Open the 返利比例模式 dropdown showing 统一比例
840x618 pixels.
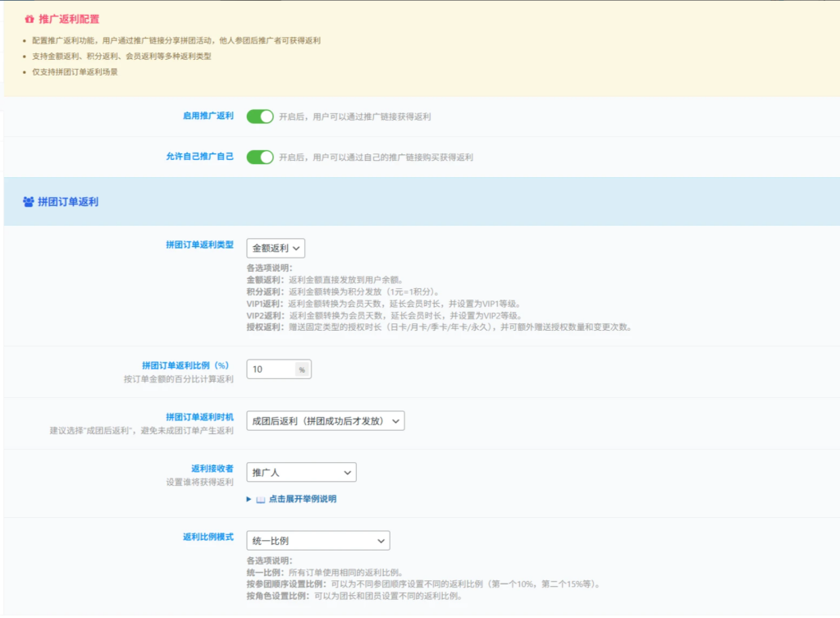coord(318,540)
